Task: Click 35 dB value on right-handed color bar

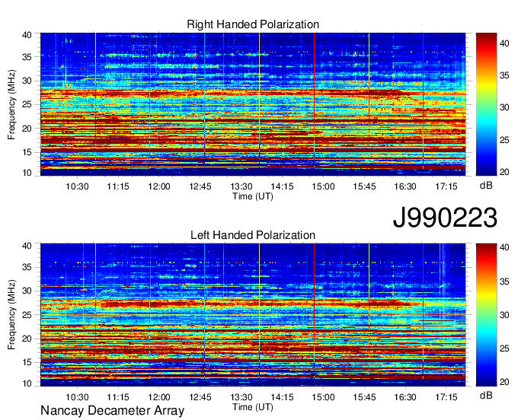Action: [x=504, y=75]
